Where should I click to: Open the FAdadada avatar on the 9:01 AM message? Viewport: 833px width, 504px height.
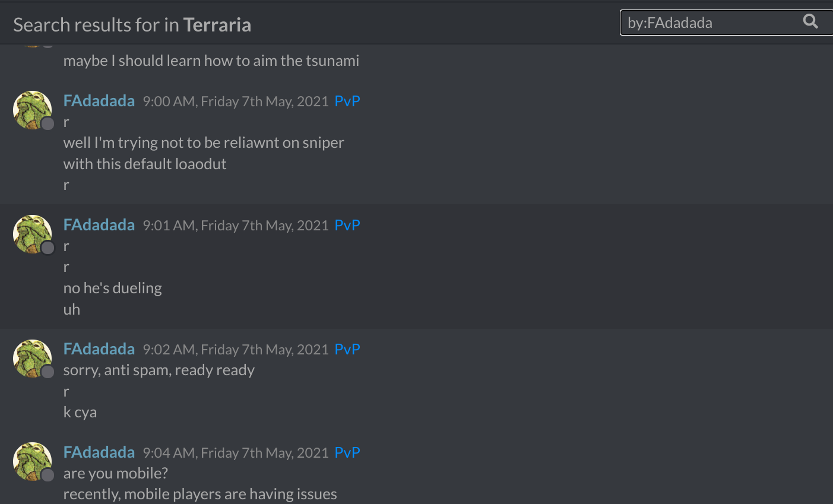[32, 234]
